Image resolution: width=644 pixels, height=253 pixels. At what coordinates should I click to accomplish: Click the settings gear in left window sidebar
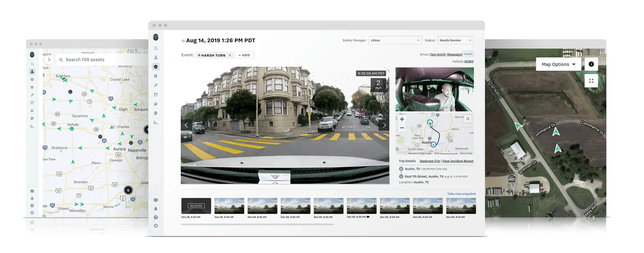click(x=32, y=213)
